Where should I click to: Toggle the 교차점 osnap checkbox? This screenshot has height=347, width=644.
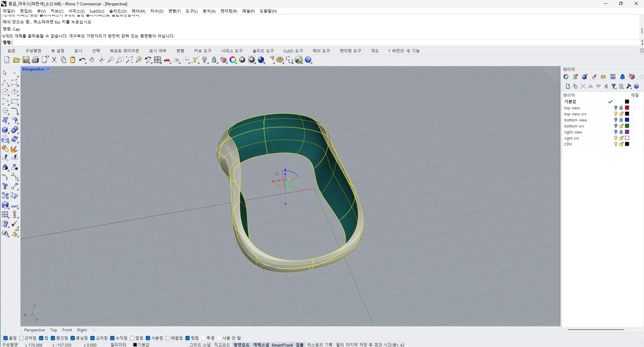[93, 338]
